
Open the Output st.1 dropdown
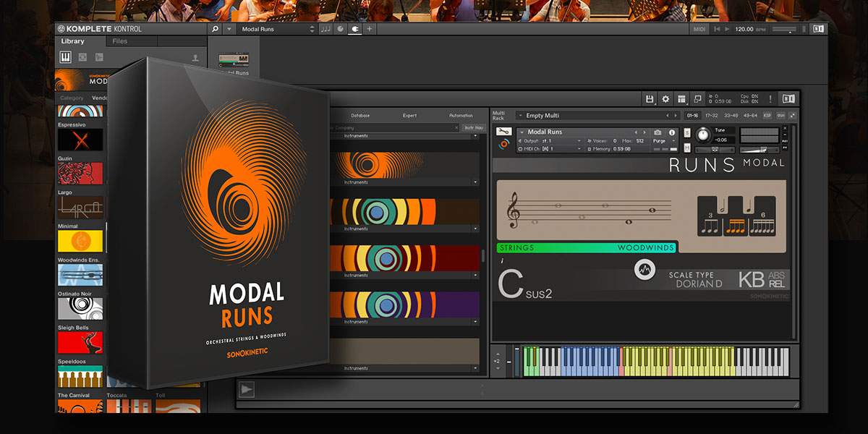coord(551,141)
